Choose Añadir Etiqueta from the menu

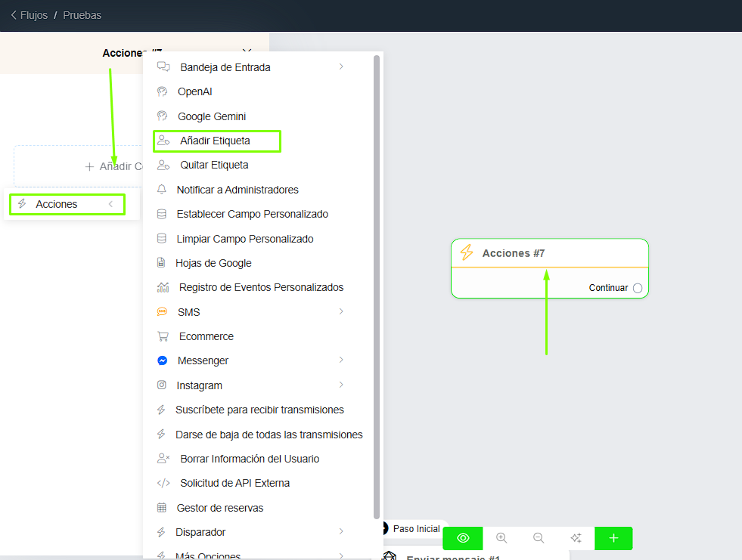tap(216, 141)
